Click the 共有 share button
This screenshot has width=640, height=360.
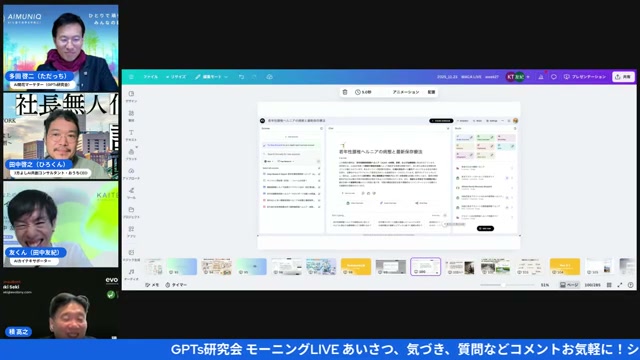[x=623, y=77]
